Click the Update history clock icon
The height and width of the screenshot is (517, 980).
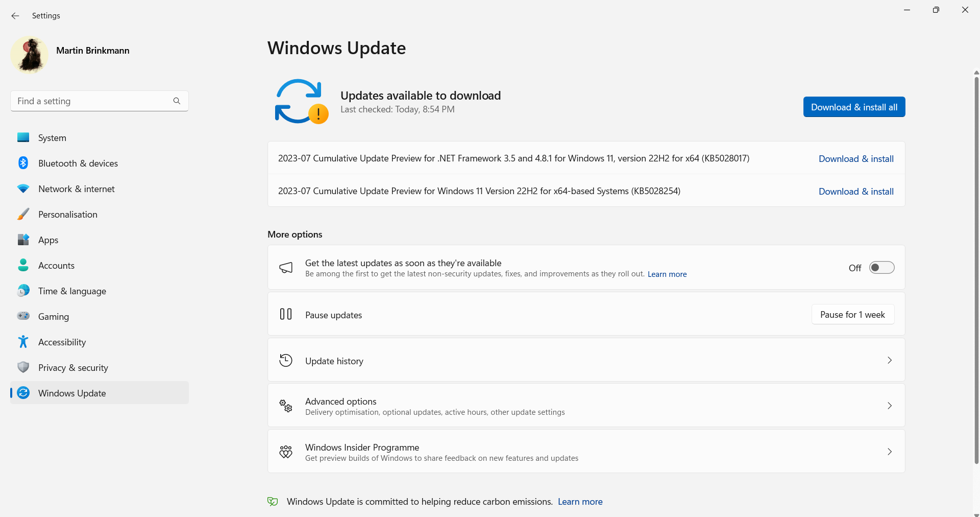click(x=286, y=360)
